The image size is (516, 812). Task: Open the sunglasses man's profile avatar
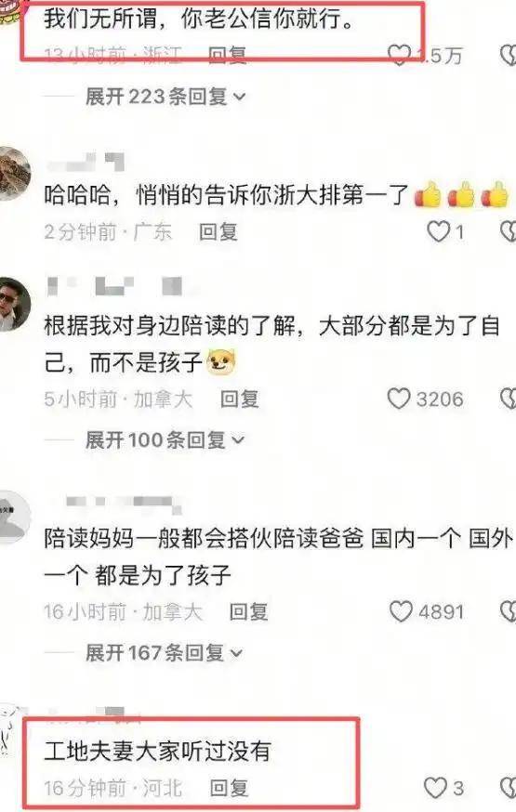(x=13, y=305)
